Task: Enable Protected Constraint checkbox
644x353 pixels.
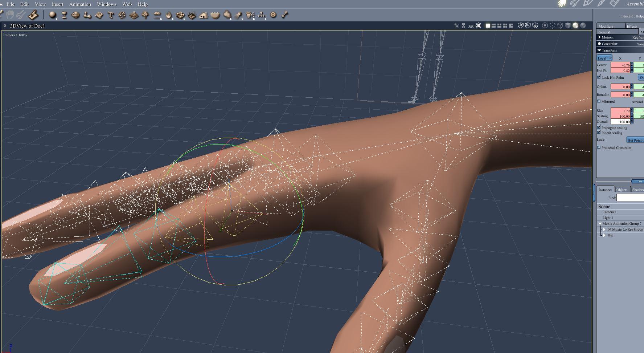Action: [x=599, y=147]
